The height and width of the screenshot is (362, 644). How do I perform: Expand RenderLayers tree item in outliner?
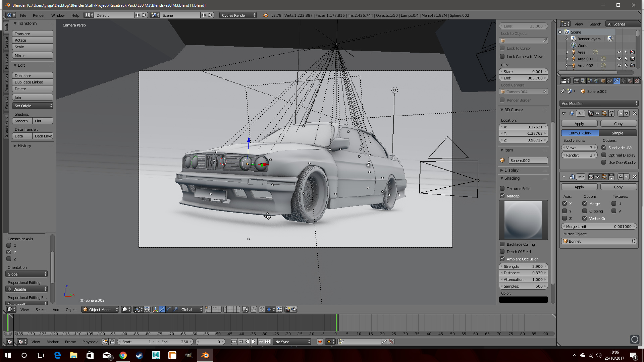pos(567,39)
